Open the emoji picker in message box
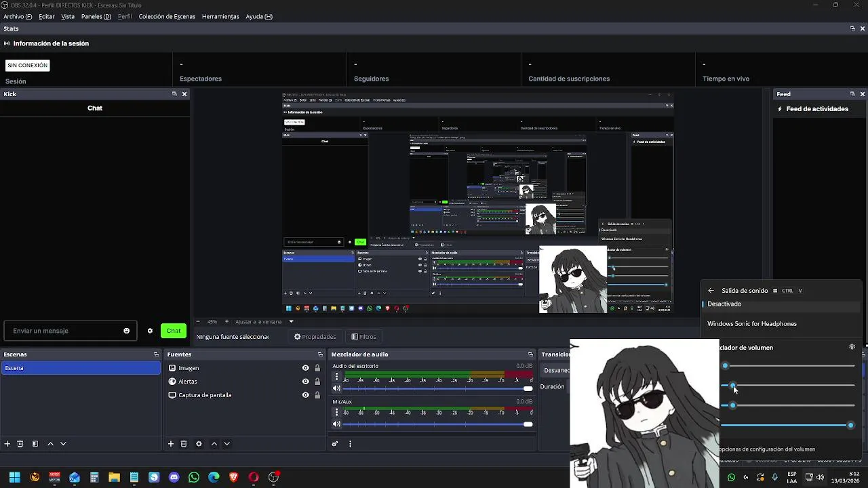This screenshot has width=868, height=488. [x=126, y=331]
